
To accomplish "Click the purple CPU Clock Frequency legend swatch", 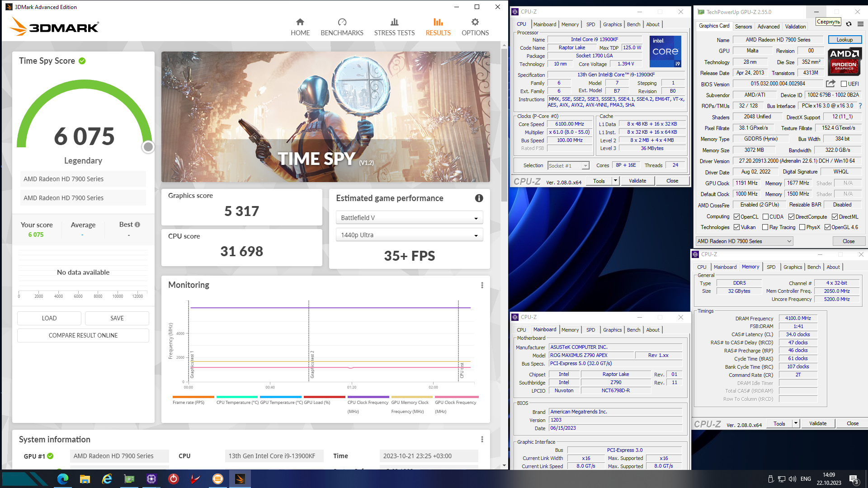I will (368, 397).
